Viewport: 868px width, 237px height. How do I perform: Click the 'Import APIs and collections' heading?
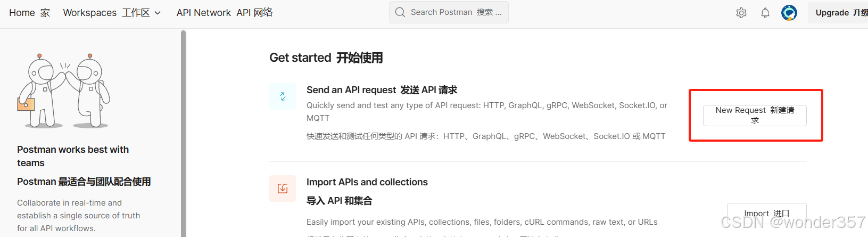(x=367, y=182)
